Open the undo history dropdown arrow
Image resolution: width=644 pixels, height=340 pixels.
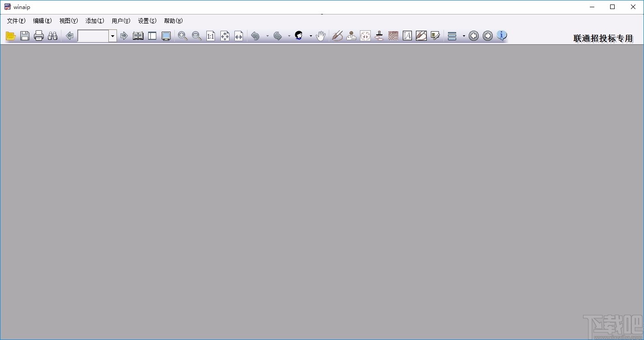coord(267,36)
